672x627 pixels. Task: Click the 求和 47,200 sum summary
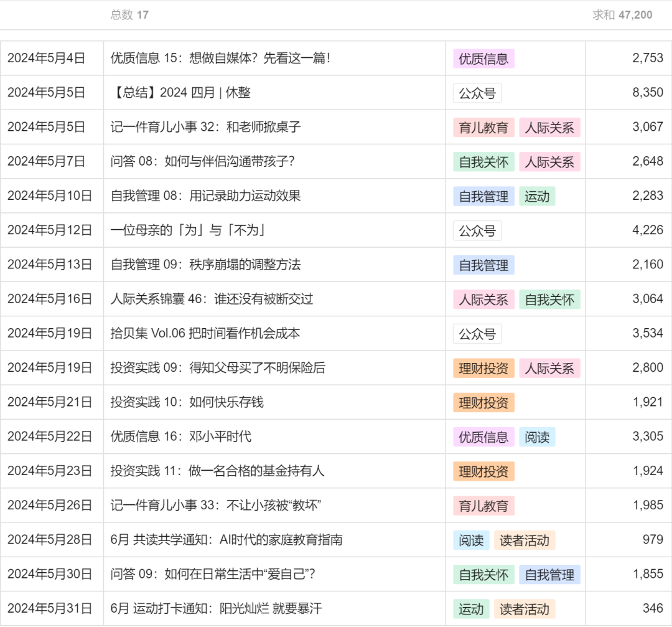(622, 15)
